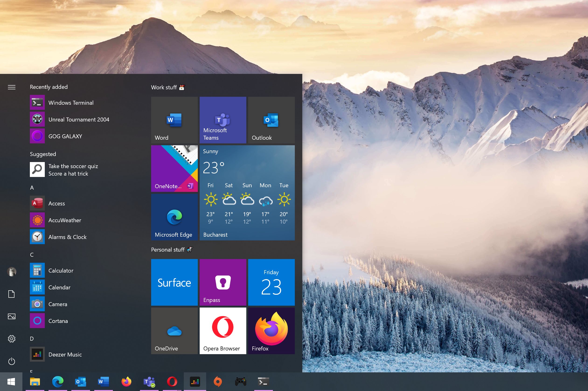This screenshot has width=588, height=391.
Task: Switch to Microsoft Teams on taskbar
Action: (x=149, y=381)
